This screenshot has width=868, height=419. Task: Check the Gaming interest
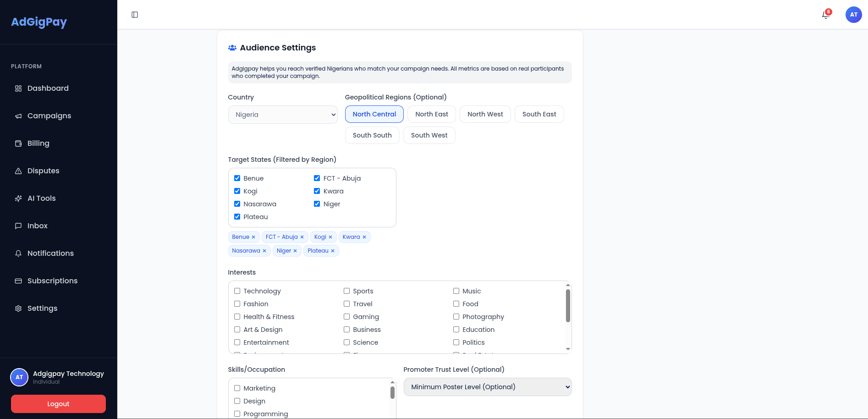coord(346,317)
